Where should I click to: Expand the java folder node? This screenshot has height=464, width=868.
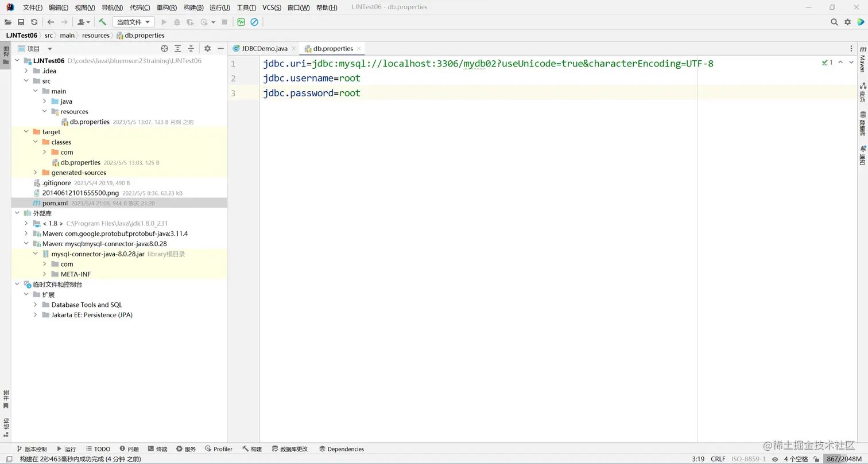pyautogui.click(x=45, y=102)
